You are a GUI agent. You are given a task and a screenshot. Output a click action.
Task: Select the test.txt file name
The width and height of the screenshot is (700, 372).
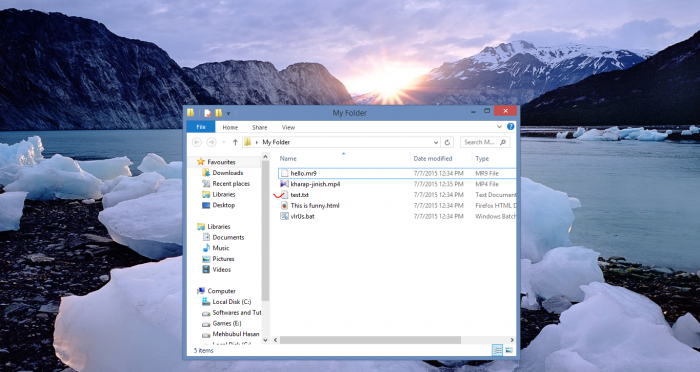click(x=300, y=195)
